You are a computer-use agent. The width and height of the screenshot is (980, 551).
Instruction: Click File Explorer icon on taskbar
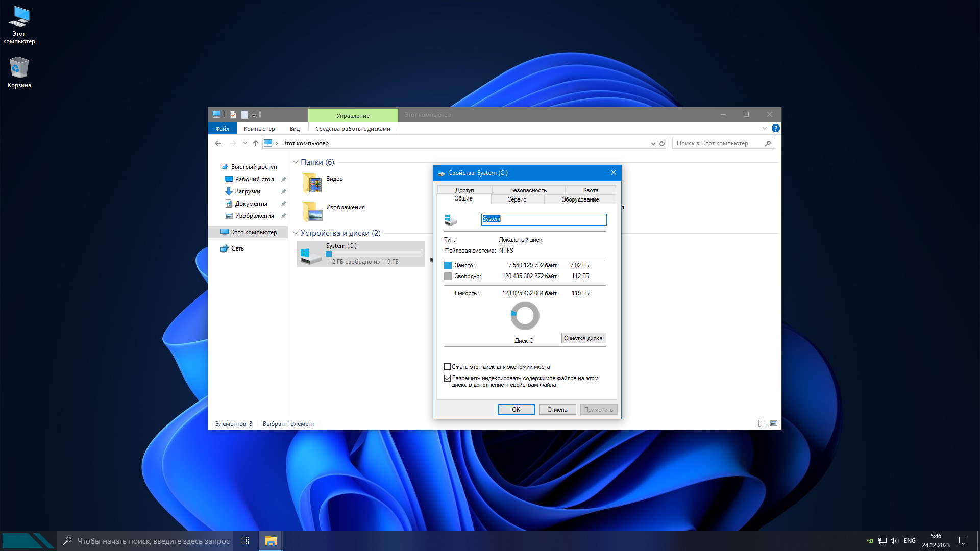pyautogui.click(x=271, y=541)
